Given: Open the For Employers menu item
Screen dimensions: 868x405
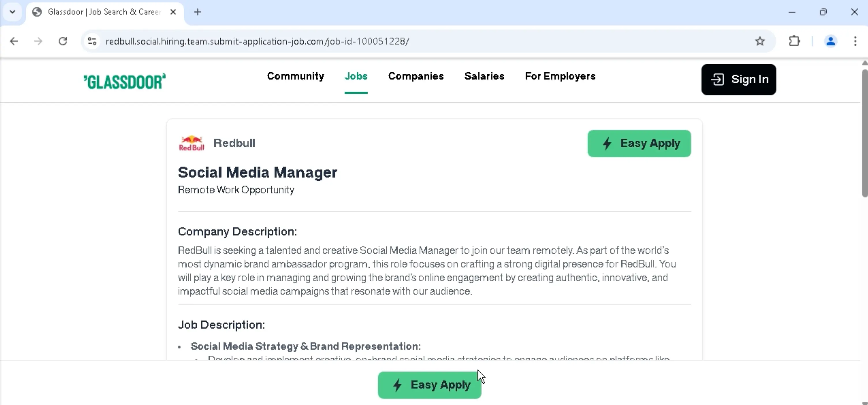Looking at the screenshot, I should pyautogui.click(x=560, y=76).
